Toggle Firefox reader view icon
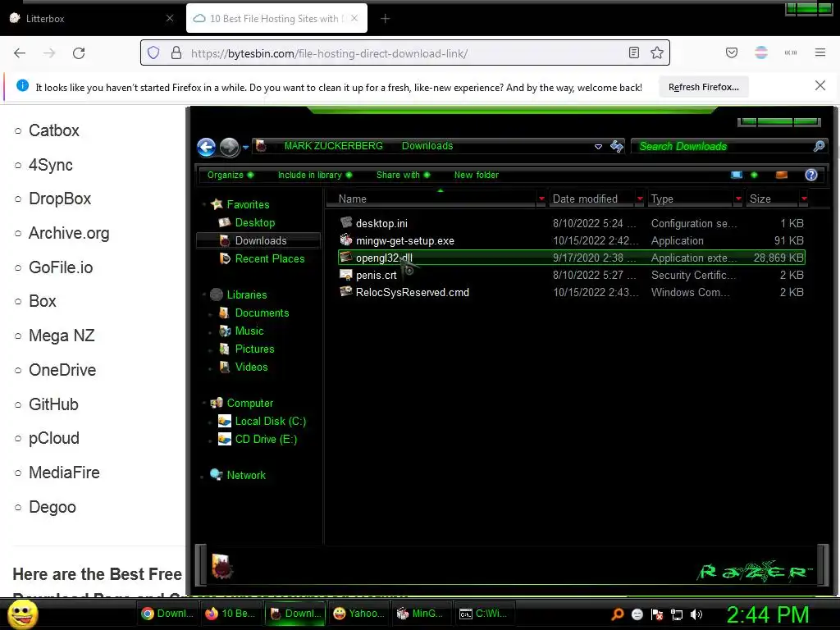840x630 pixels. point(634,52)
